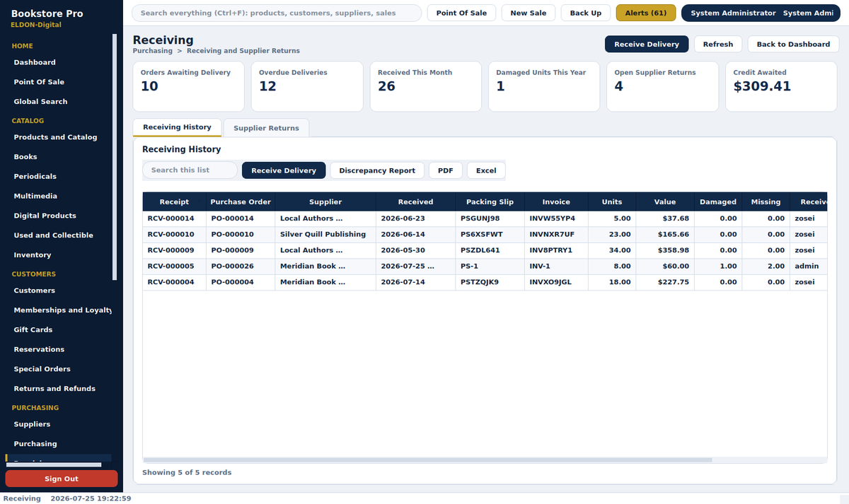Image resolution: width=849 pixels, height=504 pixels.
Task: Sort by Missing column header
Action: 766,201
